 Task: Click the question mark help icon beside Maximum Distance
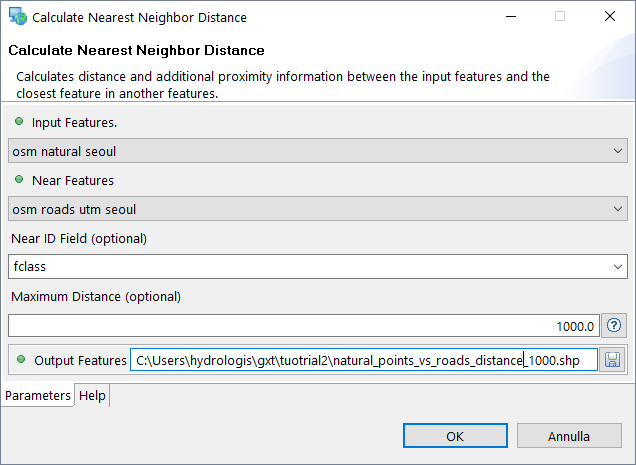[x=615, y=326]
